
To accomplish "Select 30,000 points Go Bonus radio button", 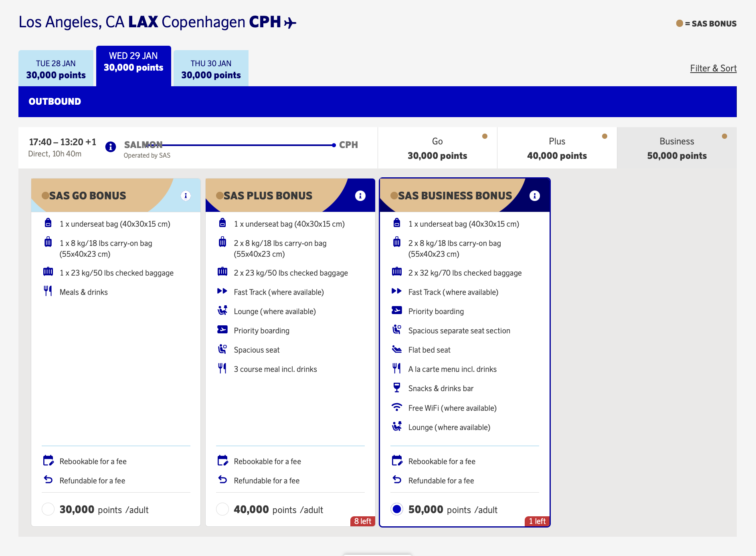I will point(48,509).
